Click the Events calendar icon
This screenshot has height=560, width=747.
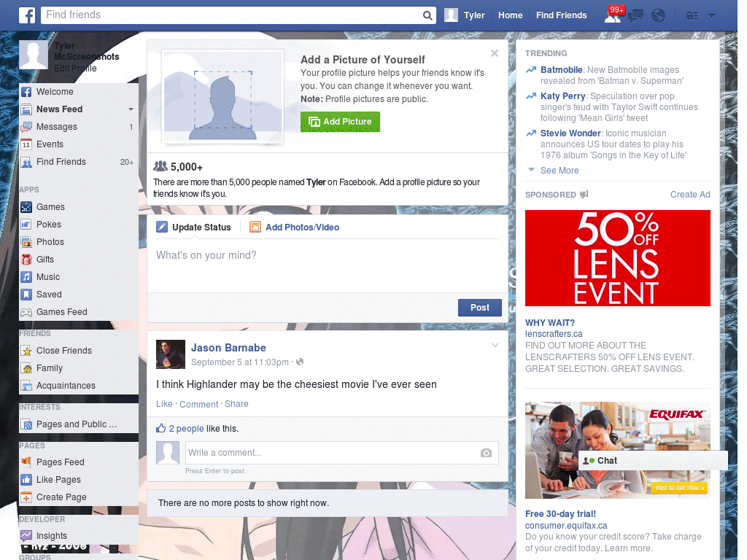click(26, 144)
